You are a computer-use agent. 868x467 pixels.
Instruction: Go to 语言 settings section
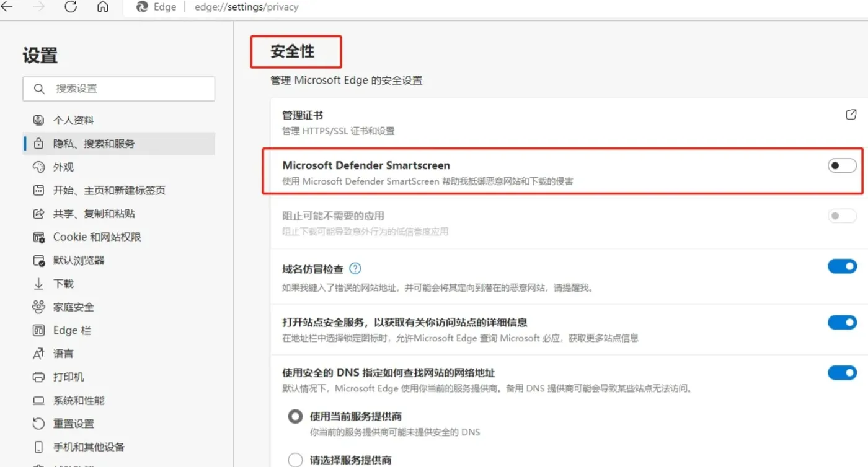point(119,354)
